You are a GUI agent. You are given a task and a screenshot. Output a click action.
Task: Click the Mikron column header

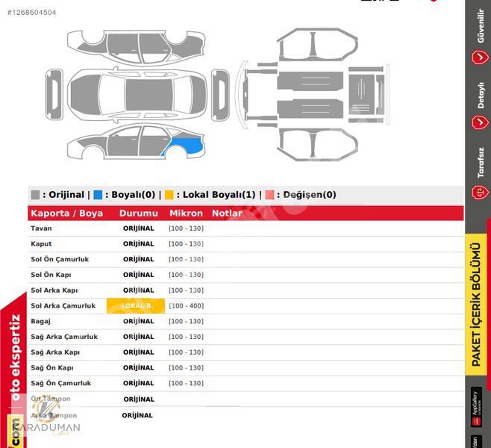[186, 213]
